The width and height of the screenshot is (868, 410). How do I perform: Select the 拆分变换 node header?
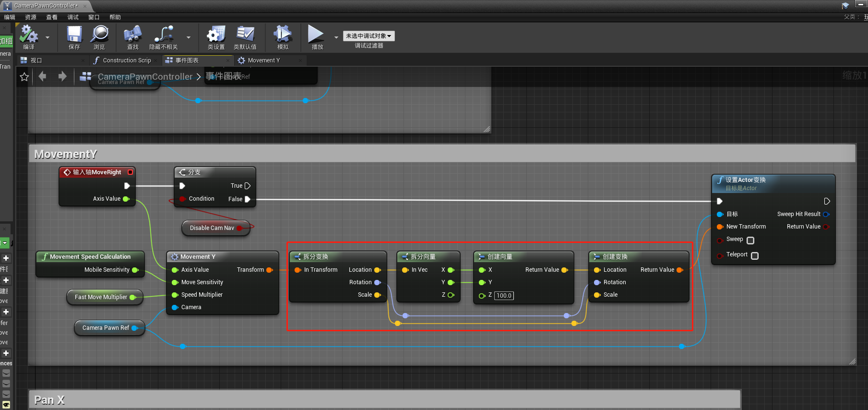coord(338,257)
